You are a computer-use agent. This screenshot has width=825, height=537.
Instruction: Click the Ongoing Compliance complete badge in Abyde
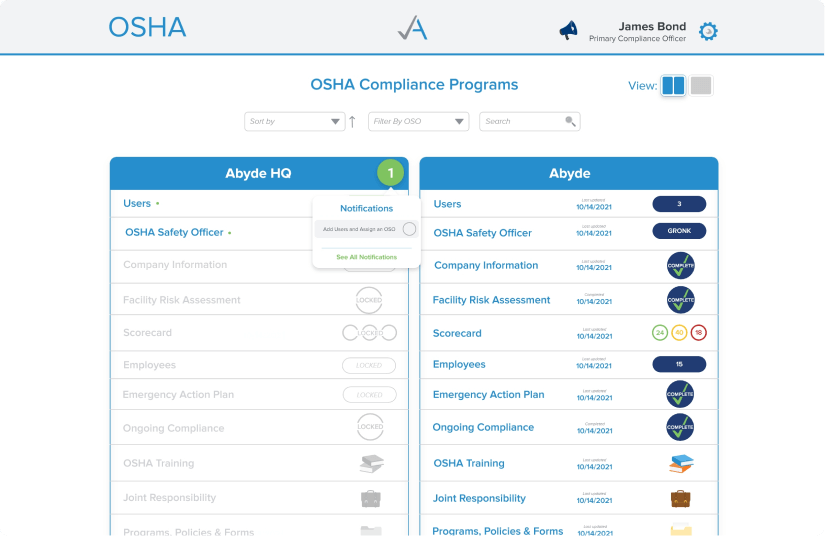click(x=680, y=427)
